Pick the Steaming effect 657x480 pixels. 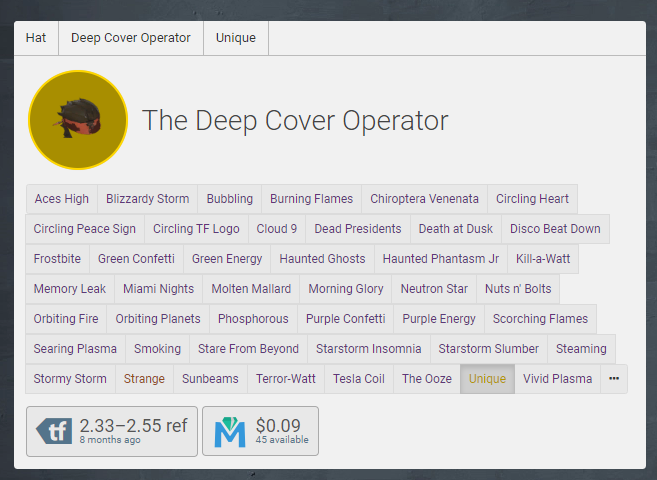pyautogui.click(x=581, y=349)
